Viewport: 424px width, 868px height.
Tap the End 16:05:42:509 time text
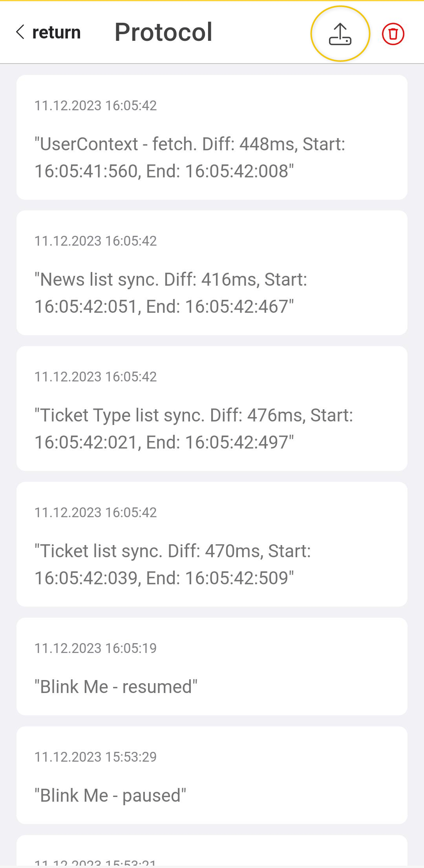coord(220,578)
